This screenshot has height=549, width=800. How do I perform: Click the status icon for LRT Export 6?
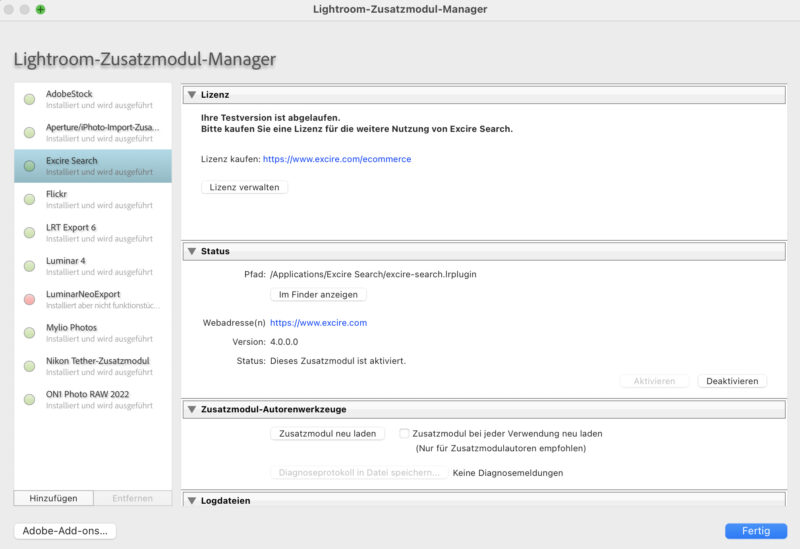[30, 233]
